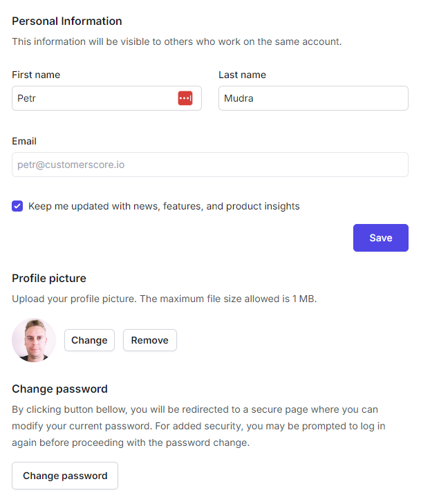Click the Personal Information heading
Image resolution: width=421 pixels, height=504 pixels.
click(67, 21)
